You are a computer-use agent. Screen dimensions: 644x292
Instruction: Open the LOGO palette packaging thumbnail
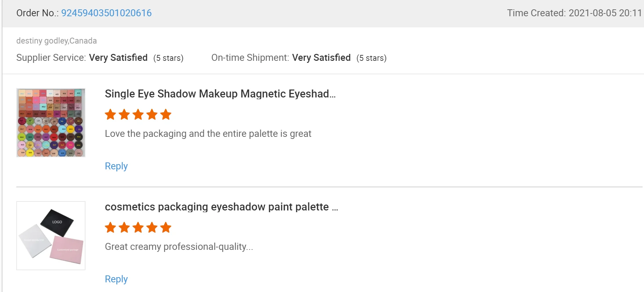pyautogui.click(x=51, y=236)
